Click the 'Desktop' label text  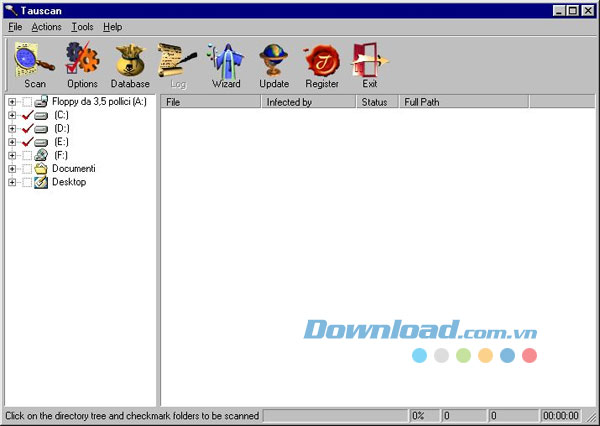[69, 182]
